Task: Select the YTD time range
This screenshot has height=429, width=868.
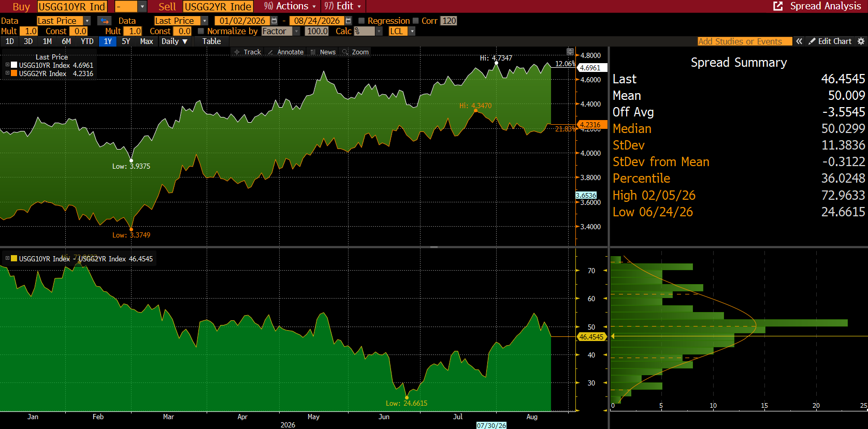Action: (x=87, y=41)
